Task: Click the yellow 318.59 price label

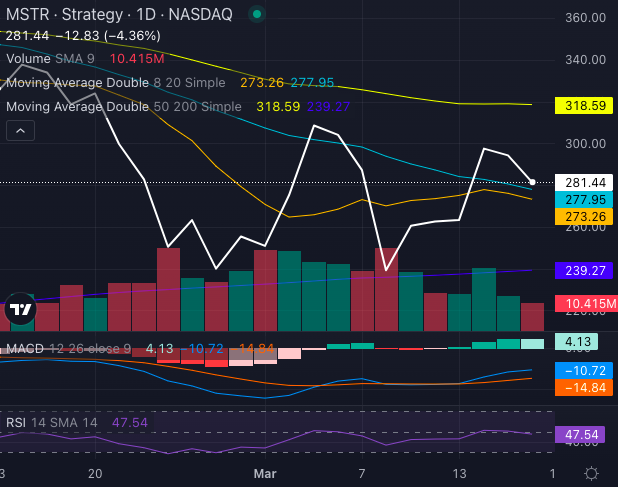Action: coord(581,104)
